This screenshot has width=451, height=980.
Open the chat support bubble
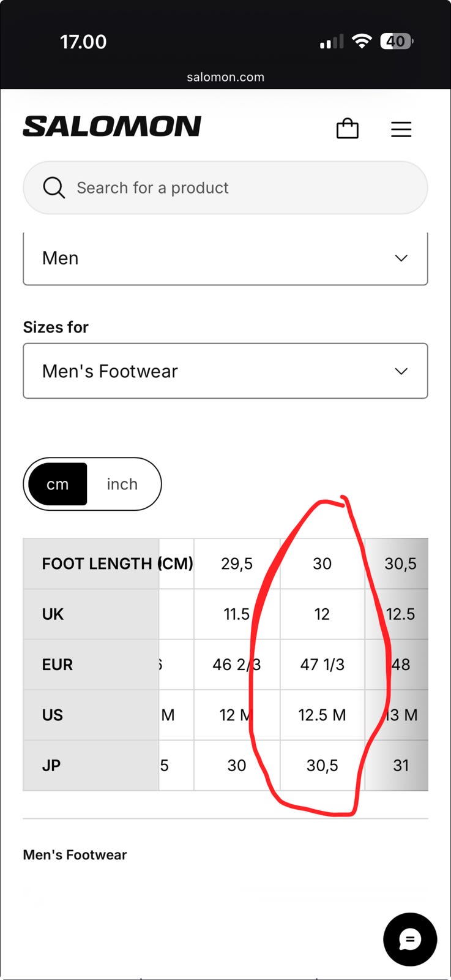[x=410, y=939]
